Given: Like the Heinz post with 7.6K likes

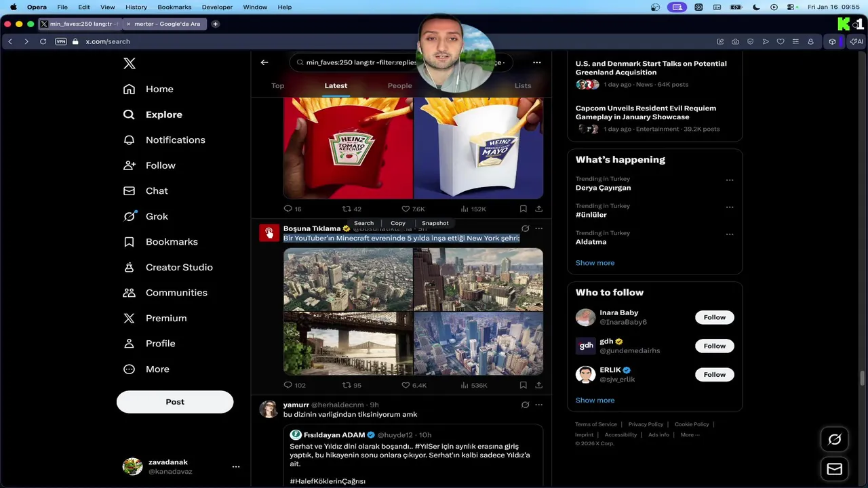Looking at the screenshot, I should point(413,209).
